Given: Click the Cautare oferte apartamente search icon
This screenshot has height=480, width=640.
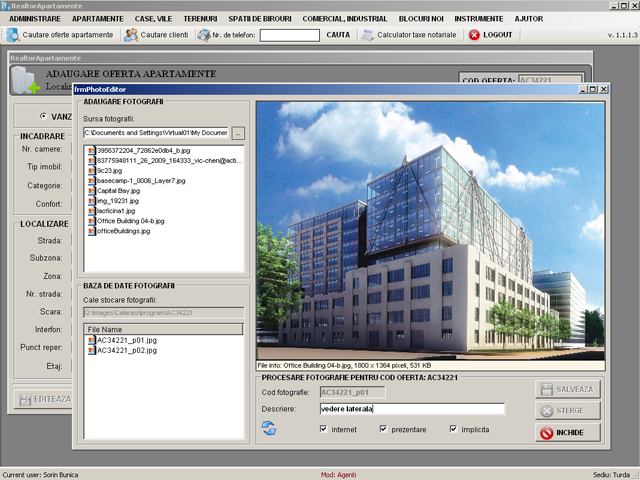Looking at the screenshot, I should 12,35.
